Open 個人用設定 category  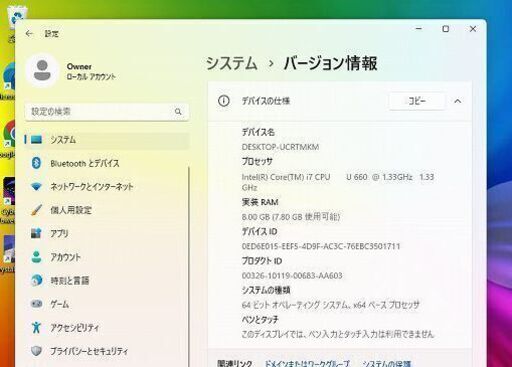[107, 210]
